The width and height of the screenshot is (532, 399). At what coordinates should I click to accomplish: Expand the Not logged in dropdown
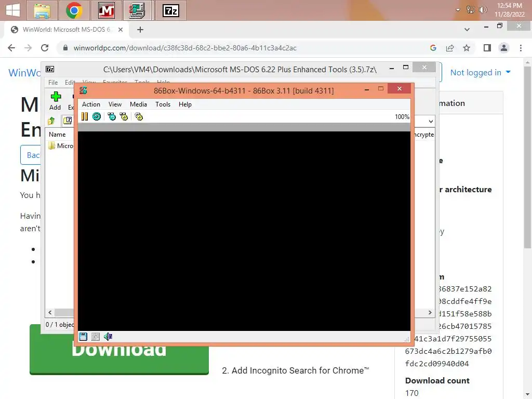(480, 72)
